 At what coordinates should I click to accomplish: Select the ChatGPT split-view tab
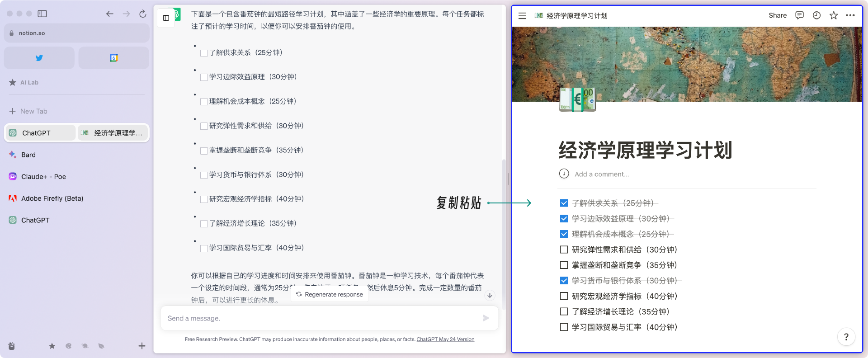41,133
